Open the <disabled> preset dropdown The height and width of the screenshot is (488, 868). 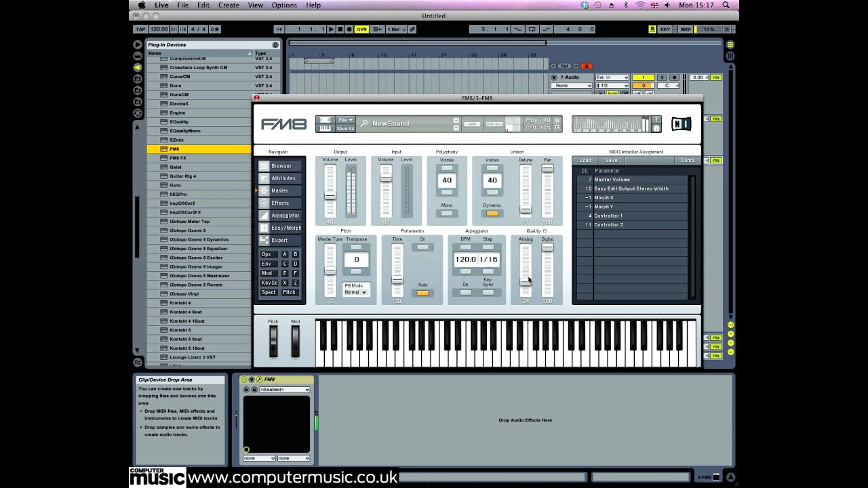click(285, 390)
